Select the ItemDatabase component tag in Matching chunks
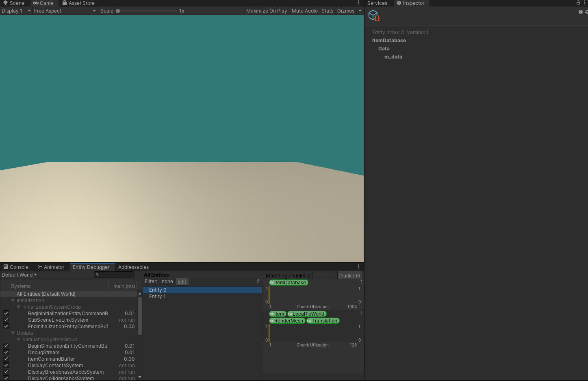 point(288,282)
